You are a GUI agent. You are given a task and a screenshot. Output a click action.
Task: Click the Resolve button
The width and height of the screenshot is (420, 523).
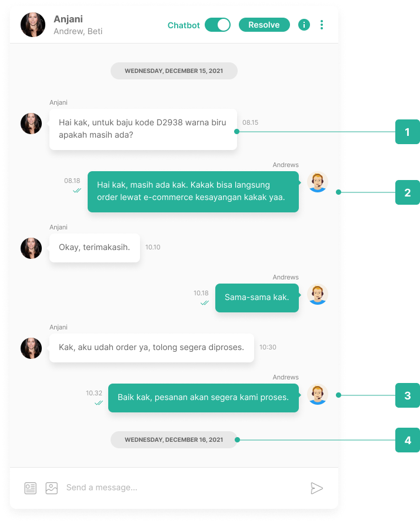click(264, 25)
